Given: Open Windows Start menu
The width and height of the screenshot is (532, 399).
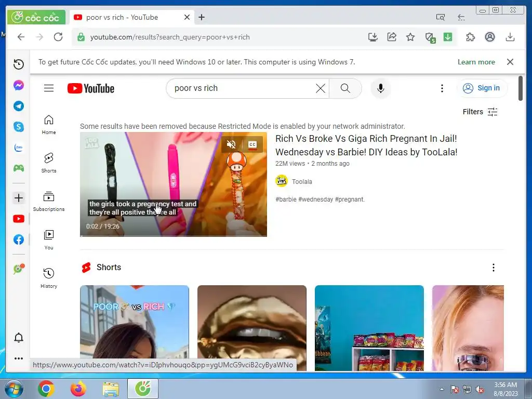Looking at the screenshot, I should (14, 389).
